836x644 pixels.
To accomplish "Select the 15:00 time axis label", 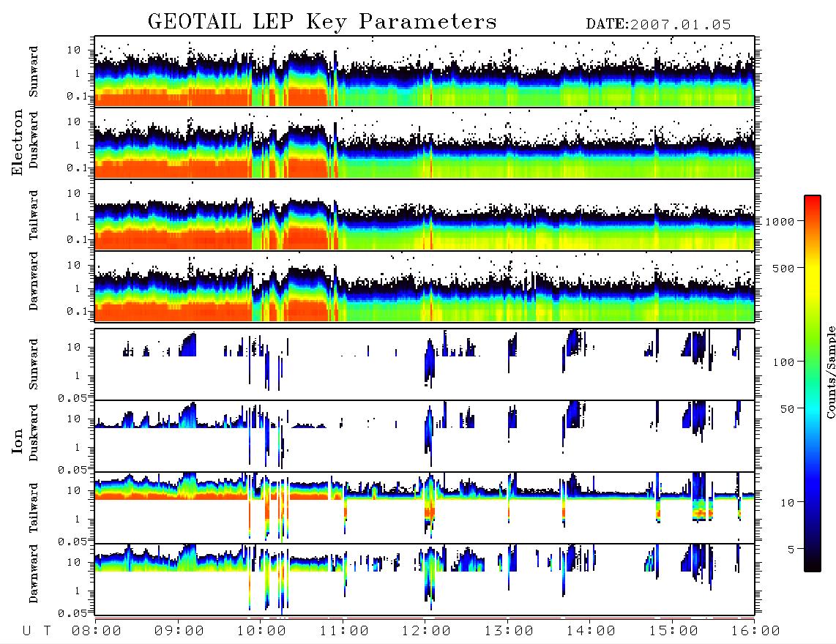I will tap(673, 632).
